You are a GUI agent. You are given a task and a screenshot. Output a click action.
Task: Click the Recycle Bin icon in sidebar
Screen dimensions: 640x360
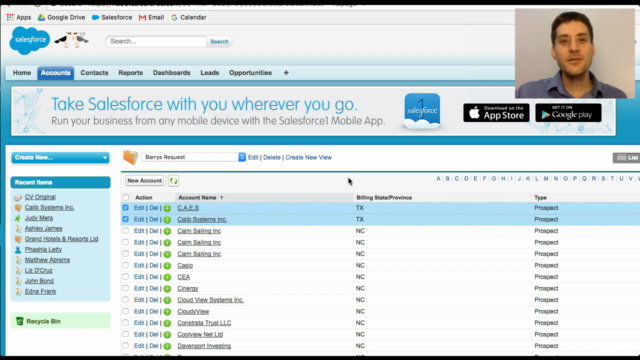point(20,321)
